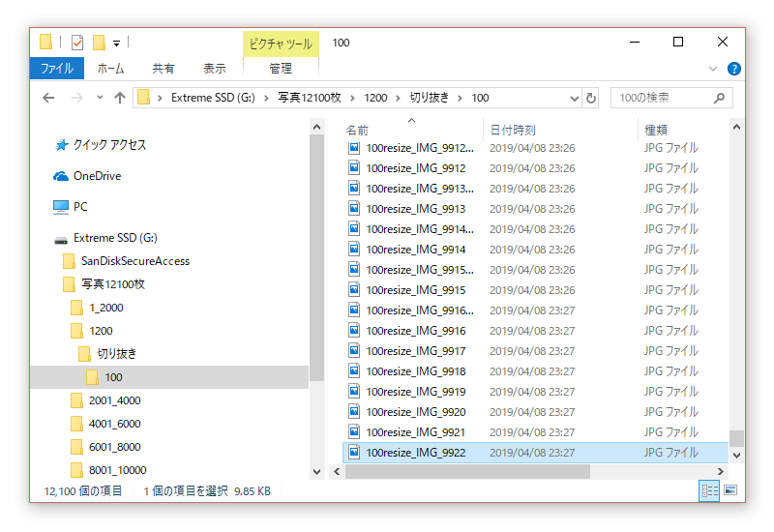
Task: Select file 100resize_IMG_9914 without ellipsis
Action: pyautogui.click(x=416, y=250)
